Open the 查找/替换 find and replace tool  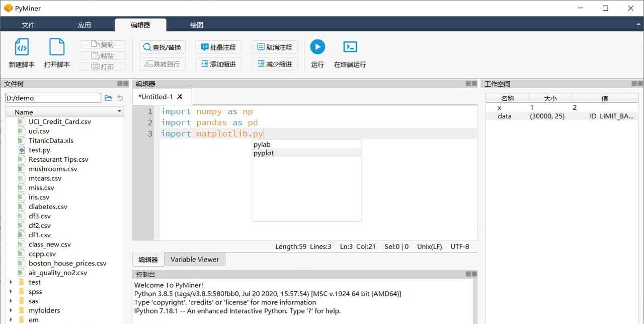162,47
